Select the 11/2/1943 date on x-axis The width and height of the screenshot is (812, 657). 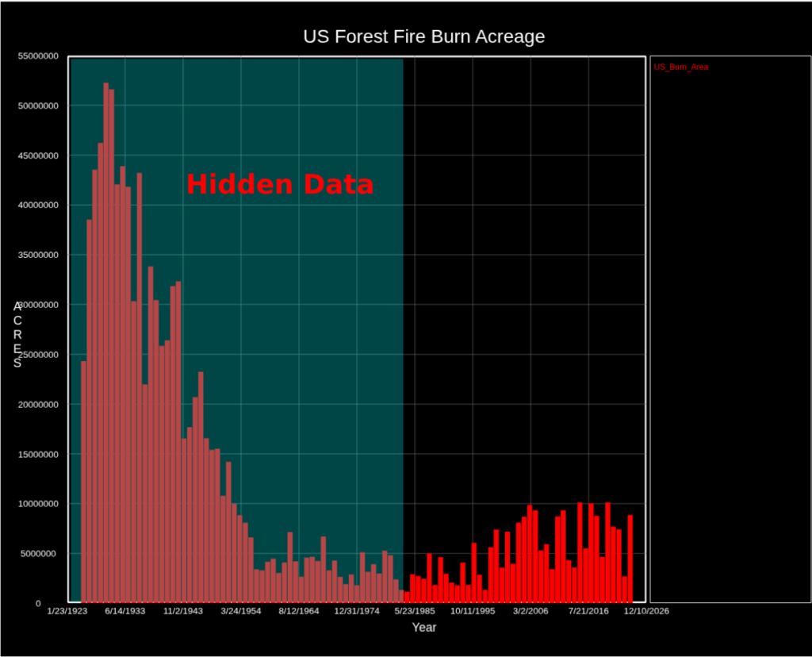183,612
